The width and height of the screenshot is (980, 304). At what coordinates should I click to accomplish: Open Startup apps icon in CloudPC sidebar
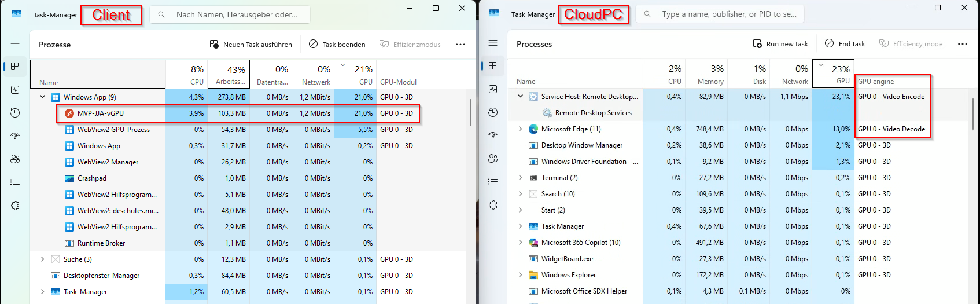tap(493, 135)
